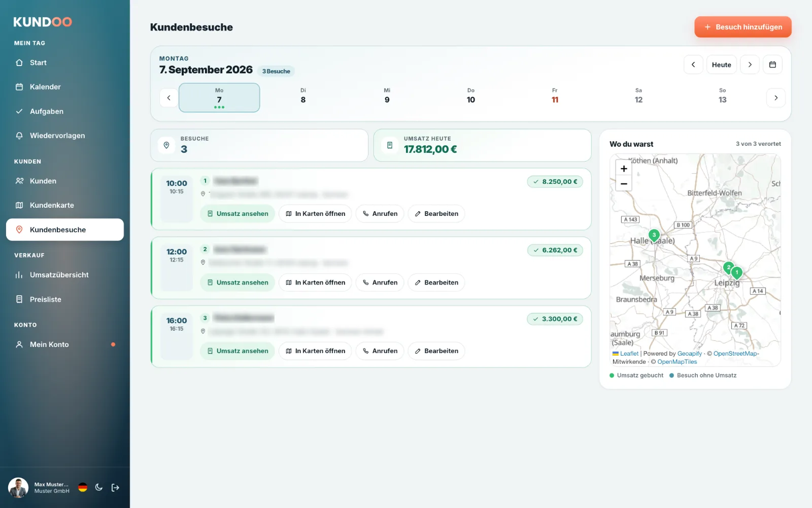812x508 pixels.
Task: Open Start in the sidebar
Action: click(65, 62)
